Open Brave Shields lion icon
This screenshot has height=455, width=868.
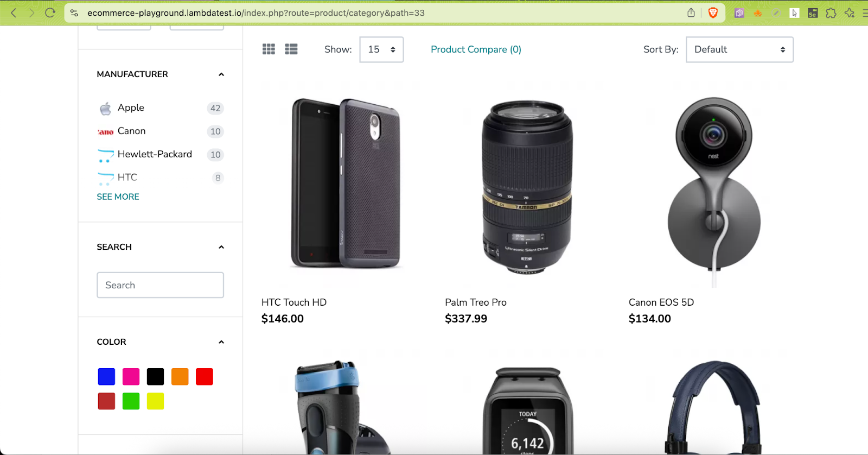pyautogui.click(x=713, y=12)
